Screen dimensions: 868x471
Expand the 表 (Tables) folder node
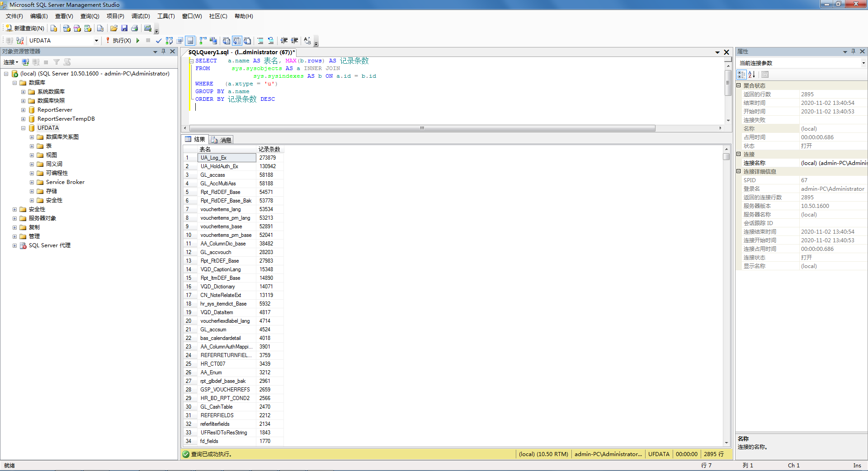coord(32,146)
